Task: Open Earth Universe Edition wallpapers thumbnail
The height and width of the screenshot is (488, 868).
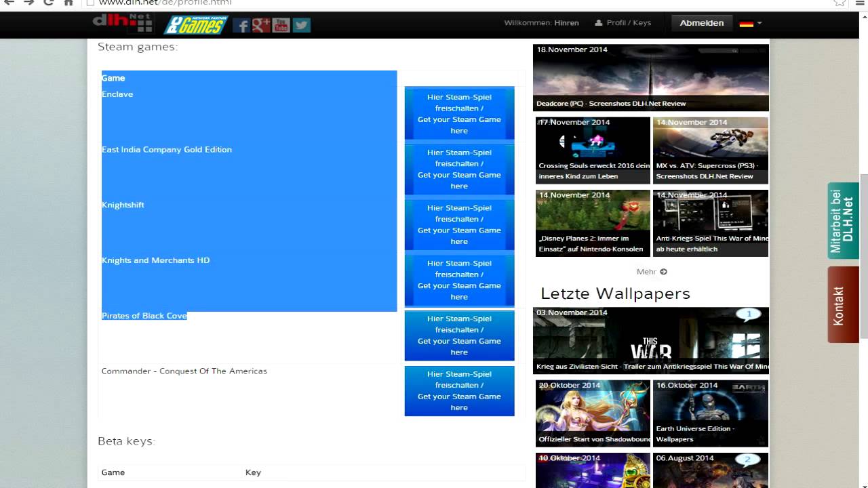Action: [711, 413]
